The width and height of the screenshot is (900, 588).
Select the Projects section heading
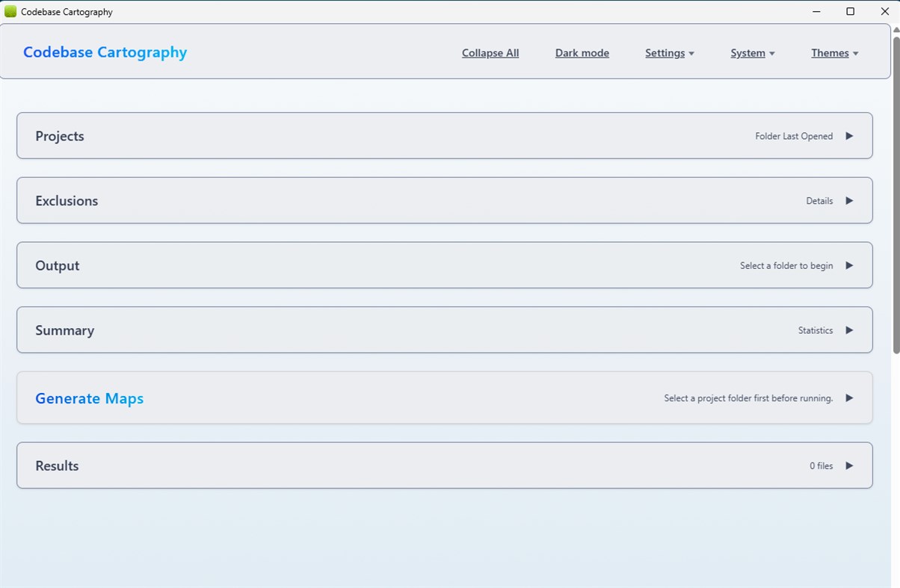(x=60, y=136)
